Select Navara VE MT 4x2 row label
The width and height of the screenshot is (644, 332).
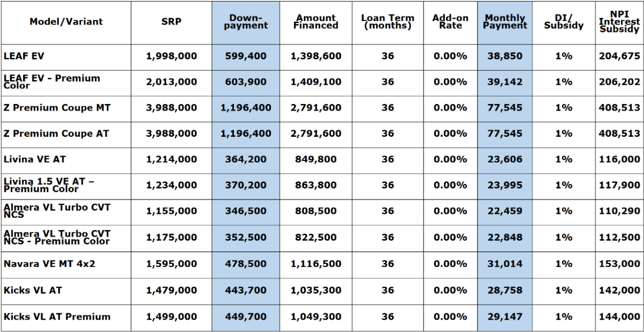(x=49, y=264)
